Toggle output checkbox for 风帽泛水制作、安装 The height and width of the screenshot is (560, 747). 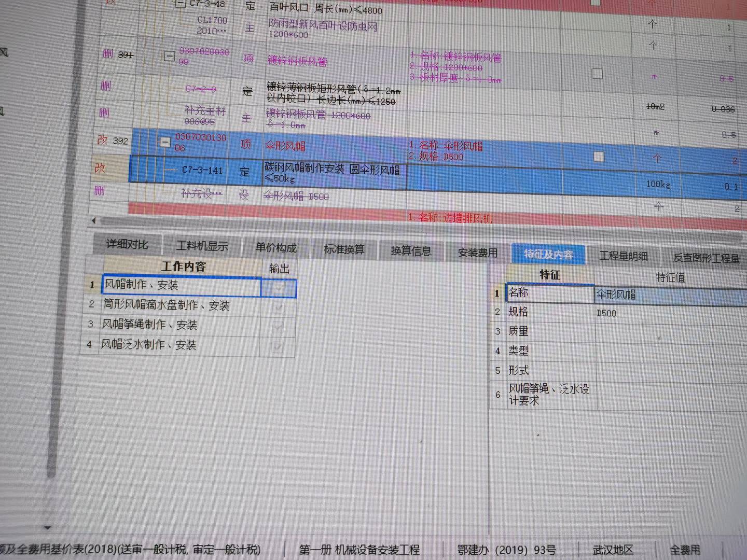[x=278, y=347]
